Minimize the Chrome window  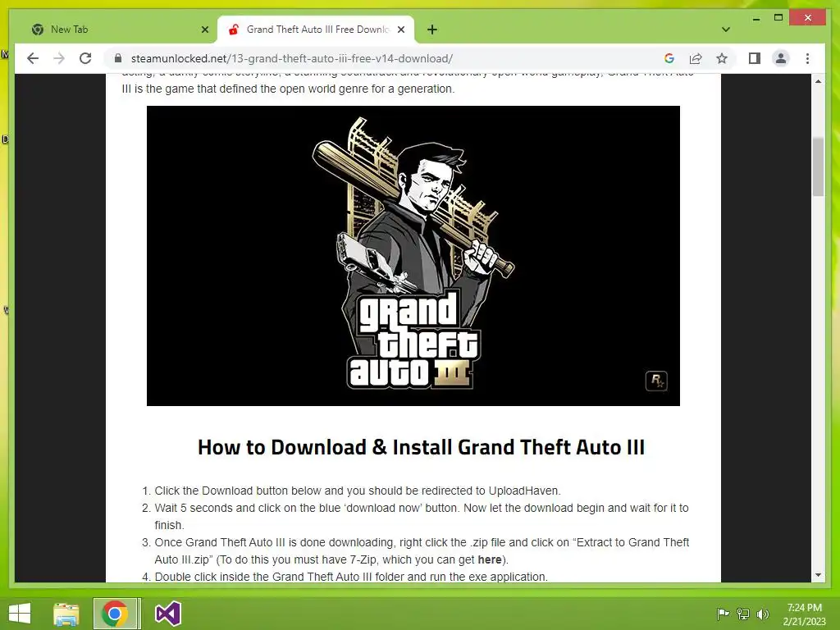point(756,18)
